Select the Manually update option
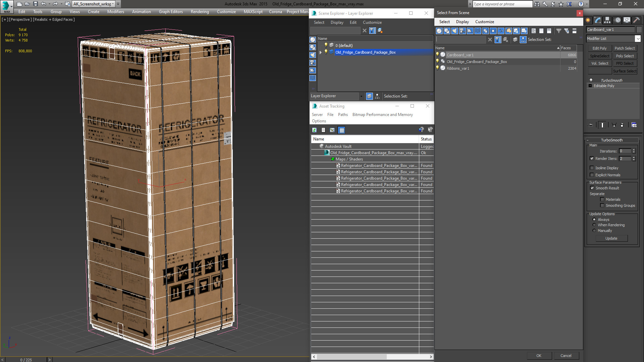This screenshot has height=362, width=644. [594, 231]
